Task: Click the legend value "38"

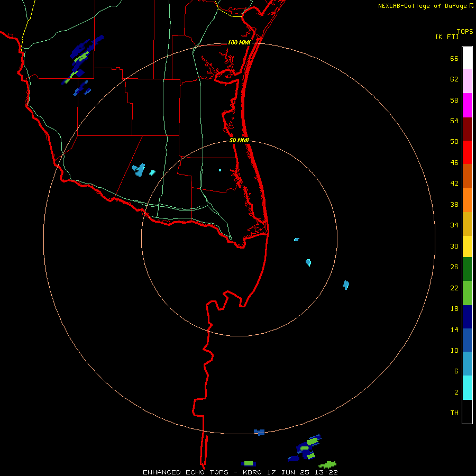Action: (x=454, y=204)
